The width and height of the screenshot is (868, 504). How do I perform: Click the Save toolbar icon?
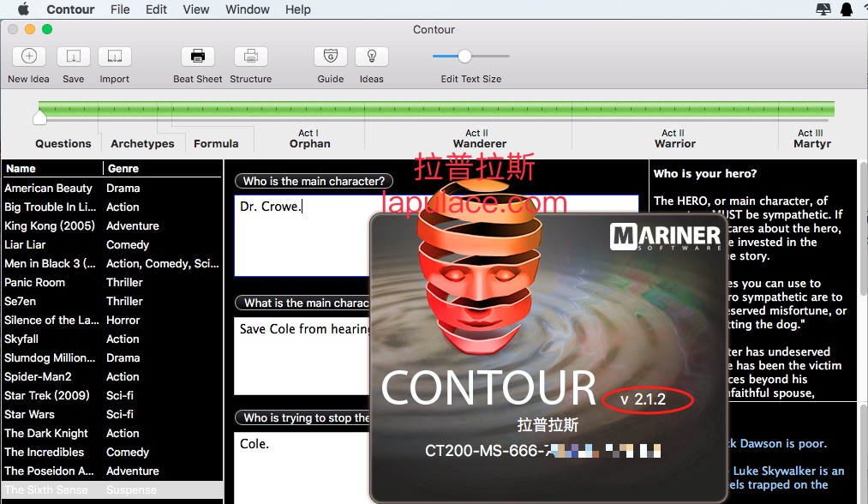coord(73,57)
